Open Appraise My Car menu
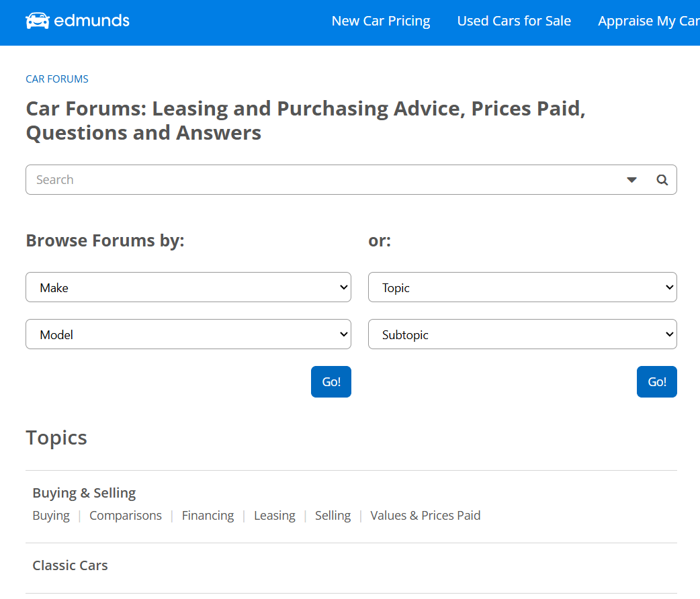Image resolution: width=700 pixels, height=599 pixels. 649,21
